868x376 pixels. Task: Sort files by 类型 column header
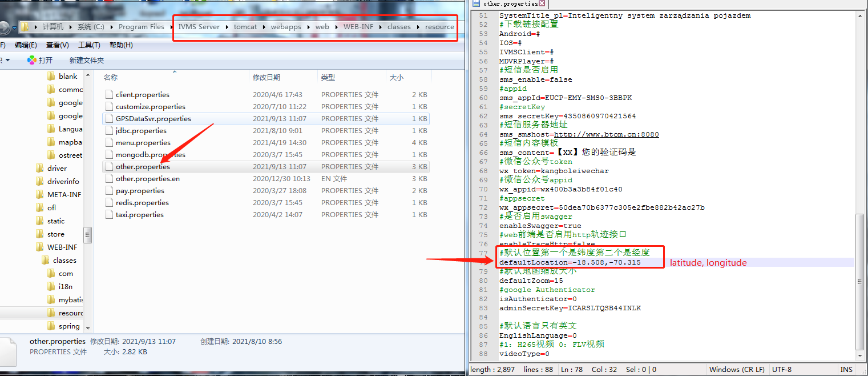point(328,77)
